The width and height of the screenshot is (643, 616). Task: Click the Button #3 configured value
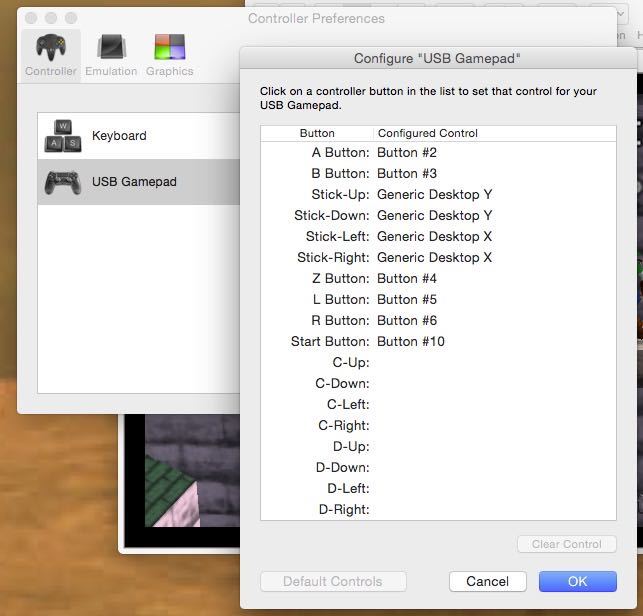point(407,173)
